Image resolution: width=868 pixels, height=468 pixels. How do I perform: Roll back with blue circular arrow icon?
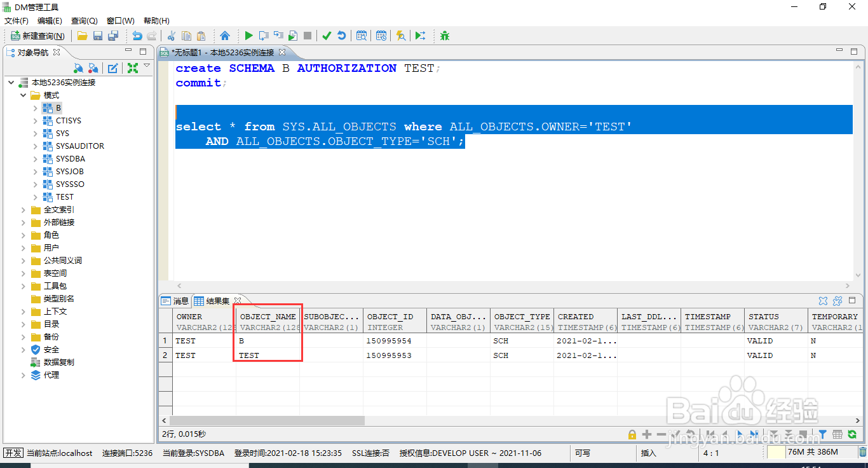coord(342,36)
